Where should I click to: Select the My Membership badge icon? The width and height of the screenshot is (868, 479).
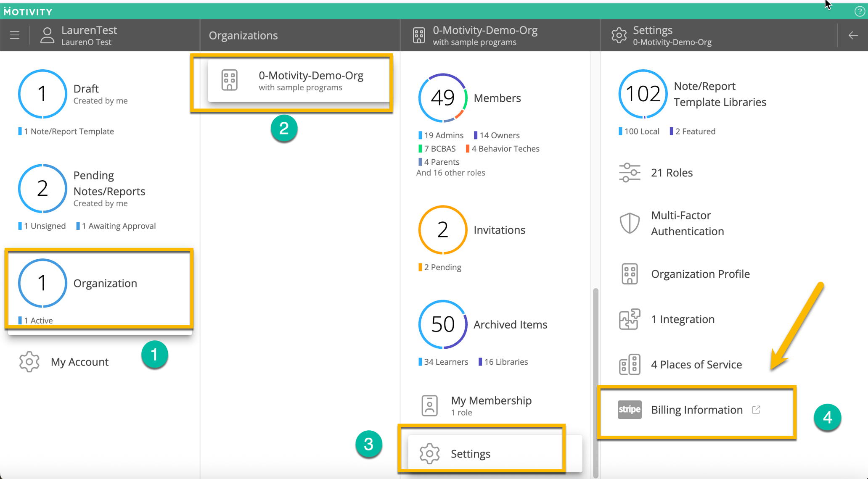click(x=429, y=405)
